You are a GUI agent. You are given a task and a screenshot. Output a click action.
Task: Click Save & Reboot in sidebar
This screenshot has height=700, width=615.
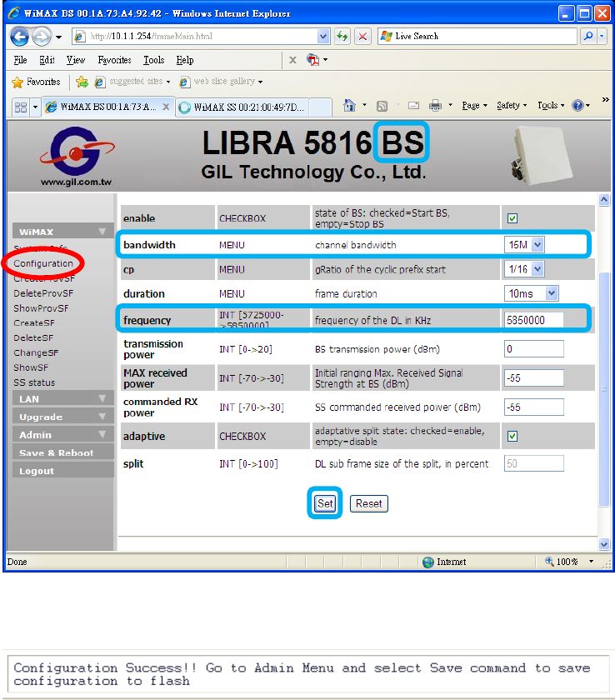pos(63,452)
